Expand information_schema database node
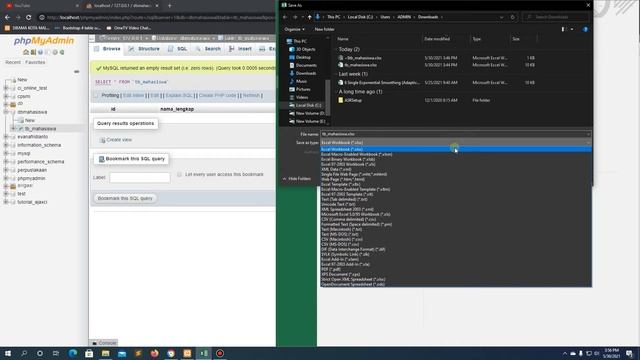 (x=6, y=145)
